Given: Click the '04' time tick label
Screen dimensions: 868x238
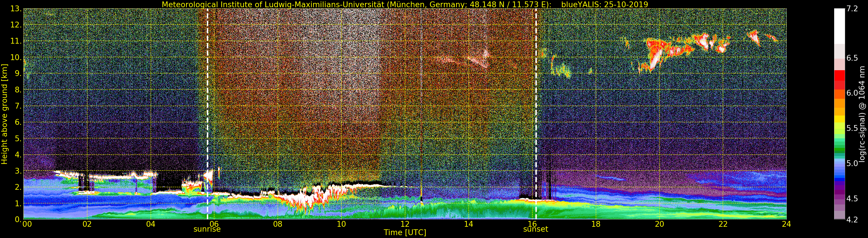Looking at the screenshot, I should pos(151,224).
